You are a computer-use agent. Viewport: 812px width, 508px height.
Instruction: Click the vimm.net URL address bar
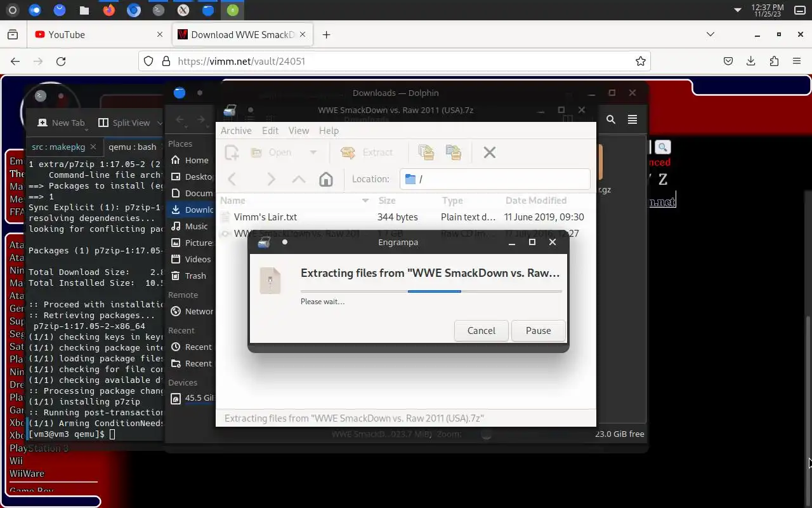point(393,61)
